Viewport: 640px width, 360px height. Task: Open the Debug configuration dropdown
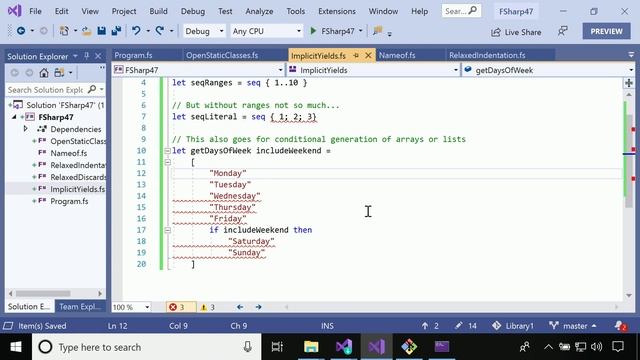click(204, 31)
